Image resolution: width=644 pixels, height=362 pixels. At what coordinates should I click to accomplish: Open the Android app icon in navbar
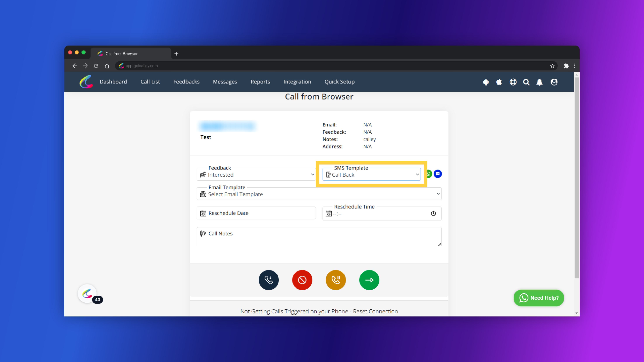486,82
